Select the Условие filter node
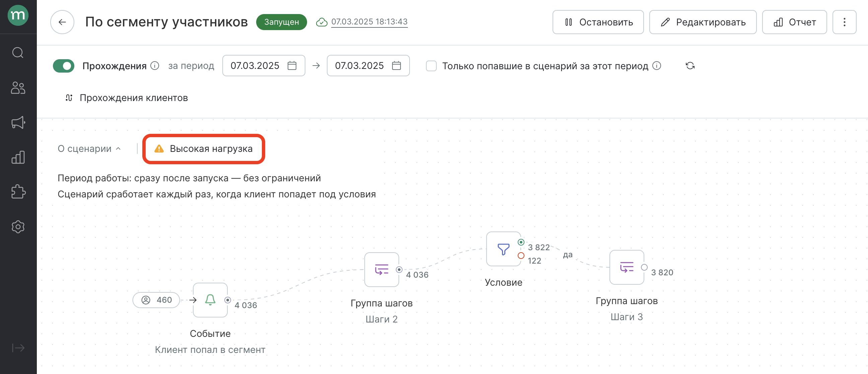The width and height of the screenshot is (868, 374). pos(503,249)
